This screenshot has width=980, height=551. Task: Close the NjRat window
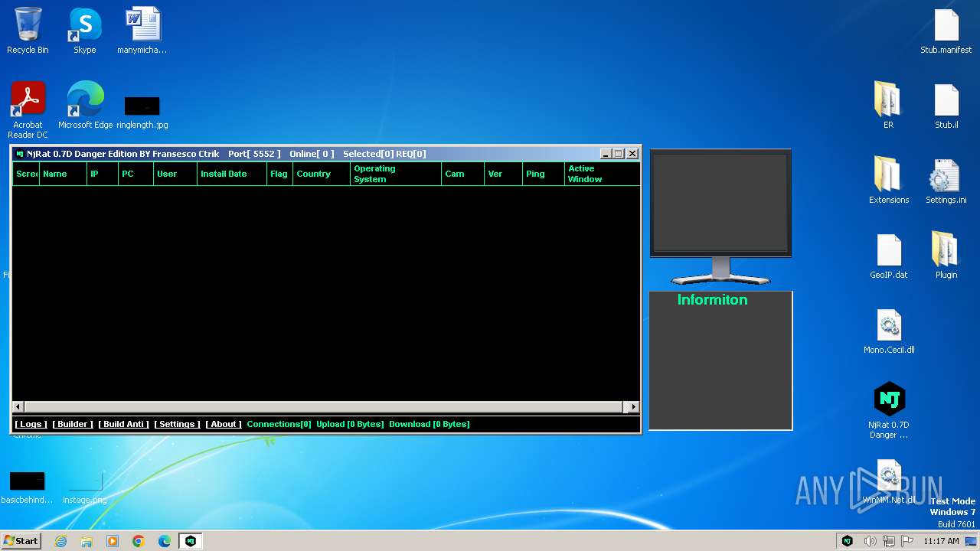(632, 154)
